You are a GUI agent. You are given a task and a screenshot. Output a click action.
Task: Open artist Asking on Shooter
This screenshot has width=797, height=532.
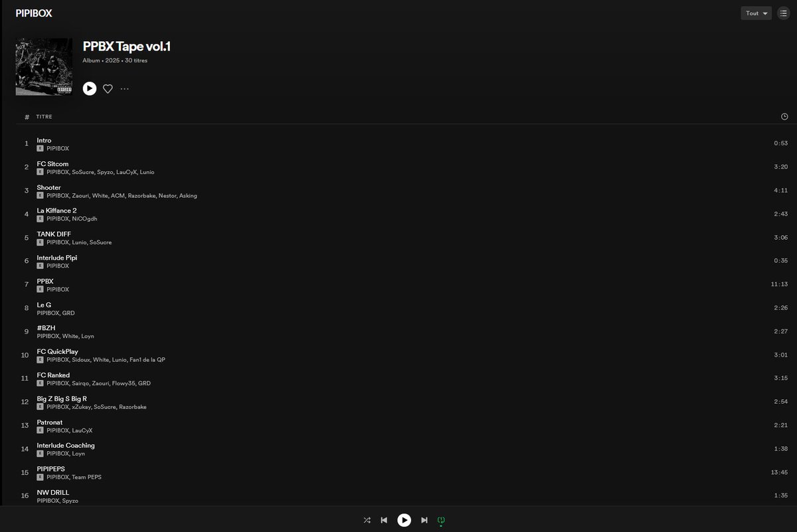[188, 195]
